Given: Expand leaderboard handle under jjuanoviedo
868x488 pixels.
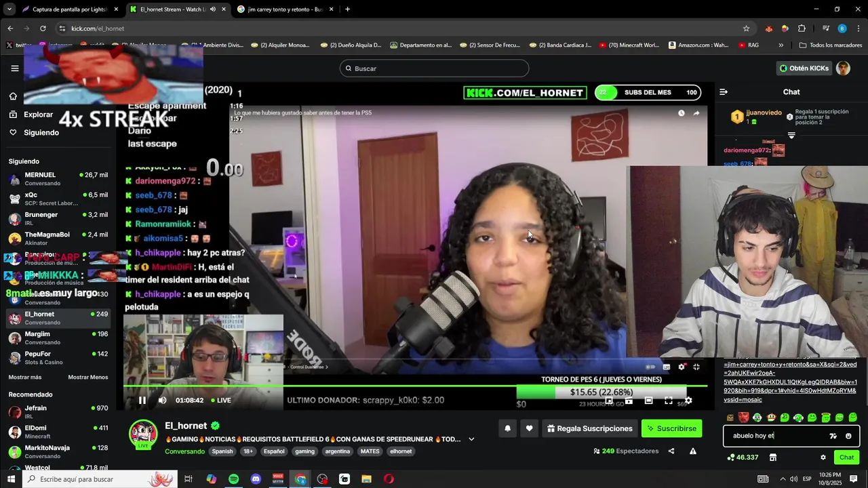Looking at the screenshot, I should pos(791,136).
